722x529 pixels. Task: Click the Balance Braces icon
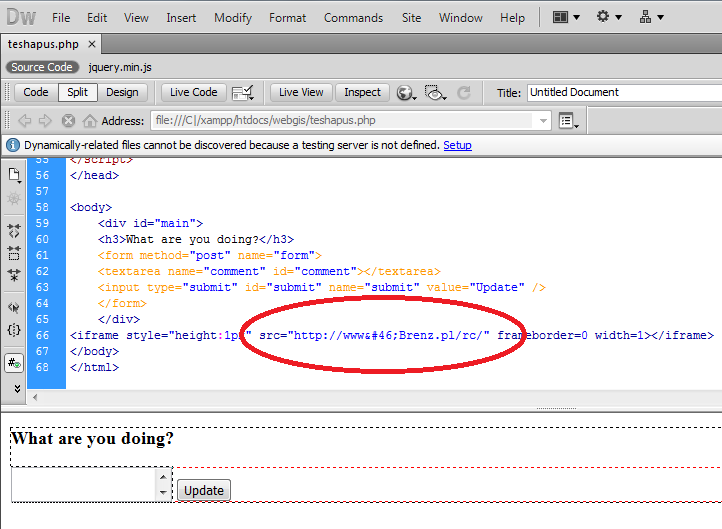click(14, 330)
